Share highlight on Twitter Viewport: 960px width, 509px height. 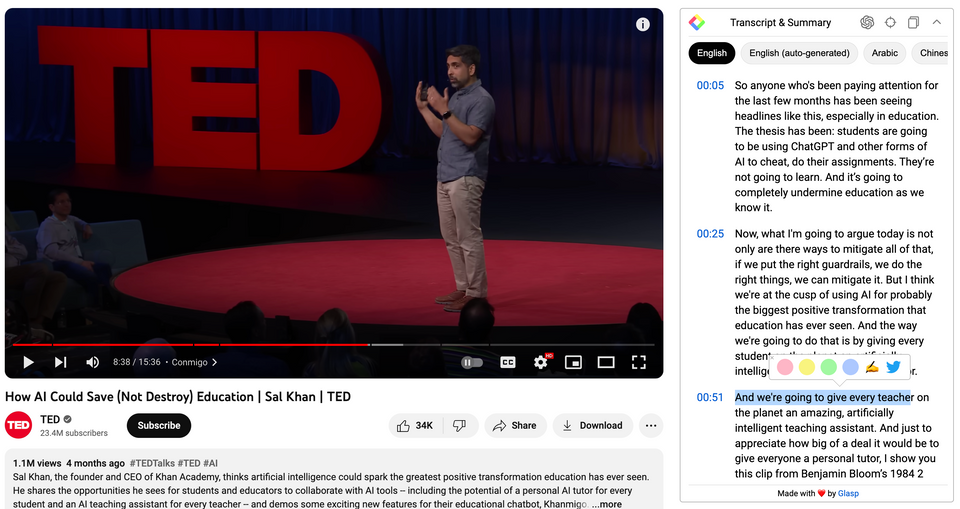(893, 367)
